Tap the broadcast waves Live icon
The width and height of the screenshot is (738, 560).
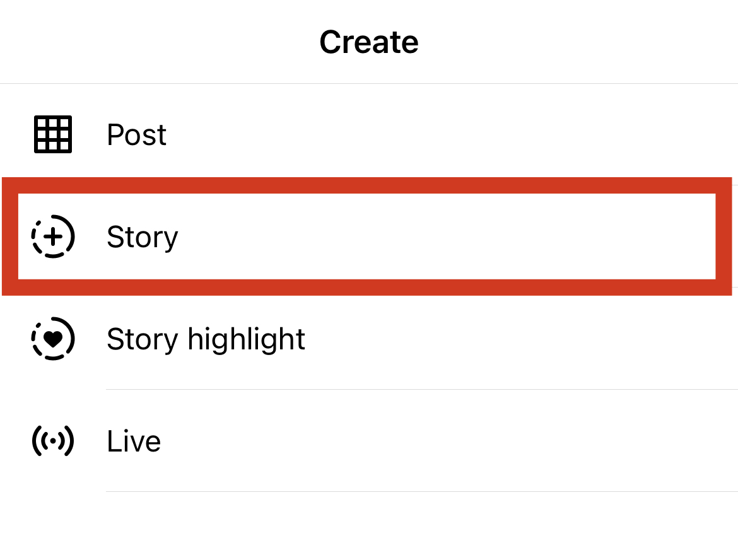tap(53, 441)
